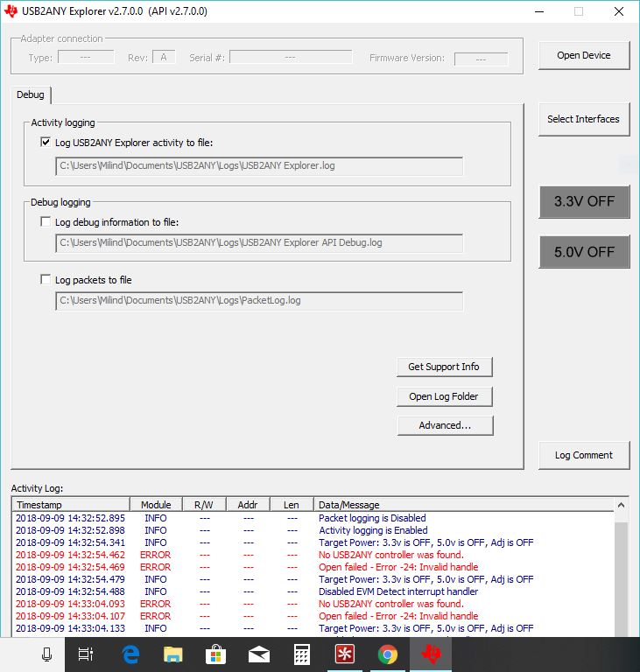This screenshot has height=672, width=640.
Task: Click the Serial # field
Action: click(291, 57)
